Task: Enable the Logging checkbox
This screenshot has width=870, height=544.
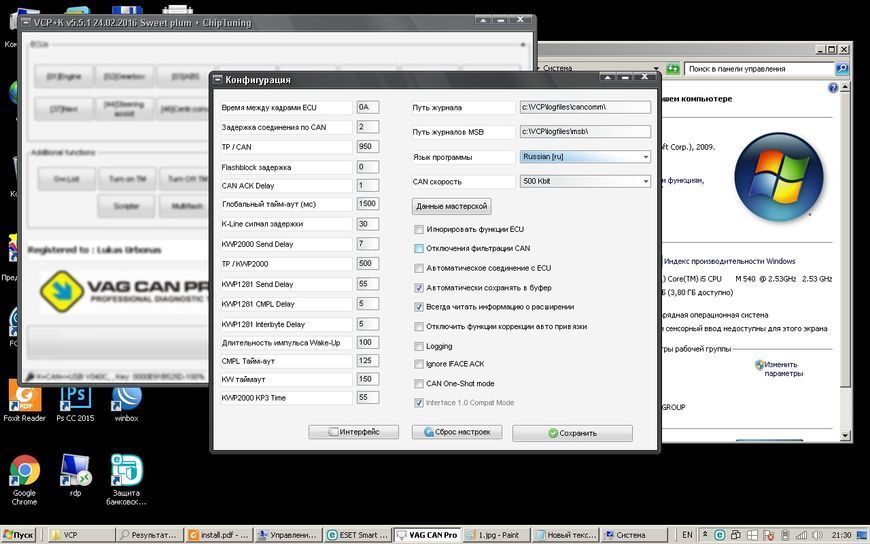Action: pos(419,346)
